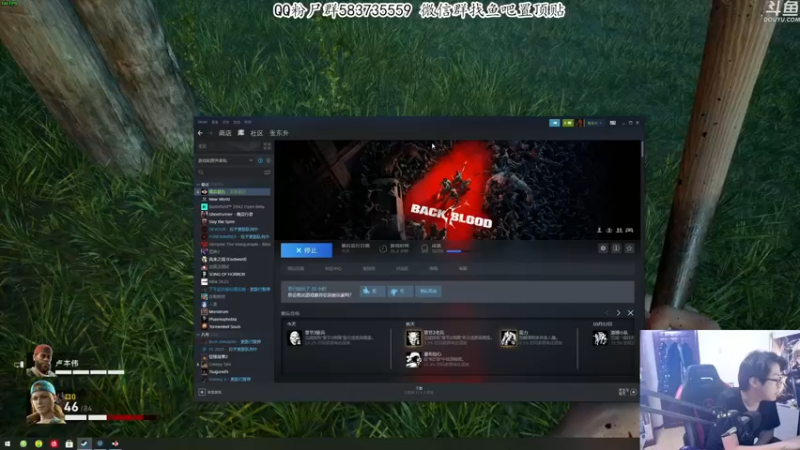
Task: Open the community hub game tab
Action: click(333, 268)
